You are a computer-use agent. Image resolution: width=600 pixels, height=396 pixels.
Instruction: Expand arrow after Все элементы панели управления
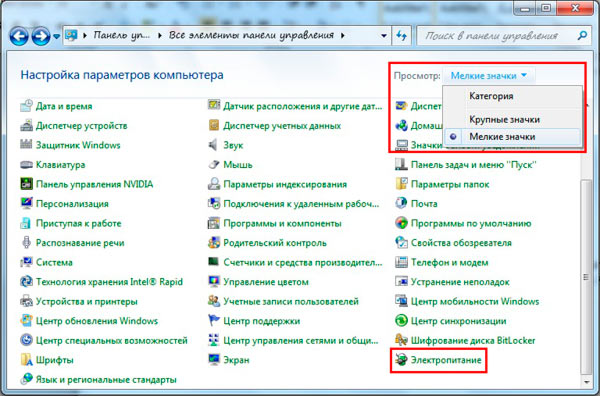tap(342, 36)
